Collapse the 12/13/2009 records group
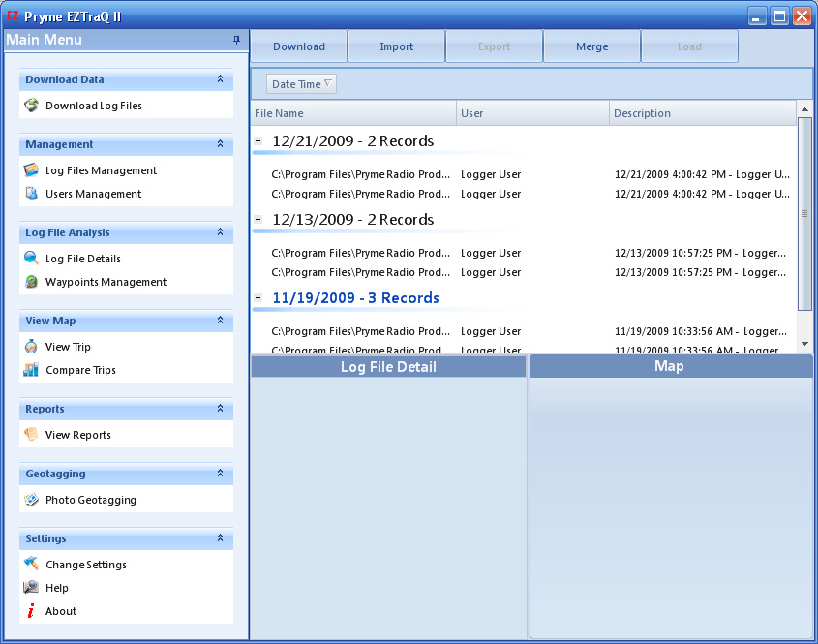Image resolution: width=818 pixels, height=644 pixels. [258, 219]
